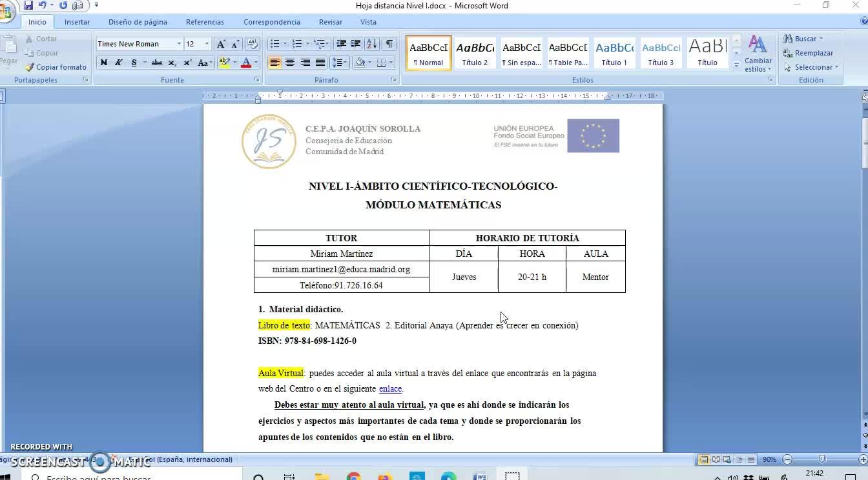The height and width of the screenshot is (480, 868).
Task: Undo the last action in Quick Access toolbar
Action: coord(43,5)
